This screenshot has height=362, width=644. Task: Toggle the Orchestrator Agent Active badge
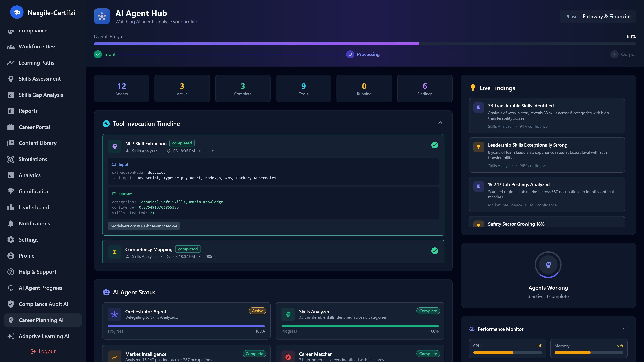point(257,311)
